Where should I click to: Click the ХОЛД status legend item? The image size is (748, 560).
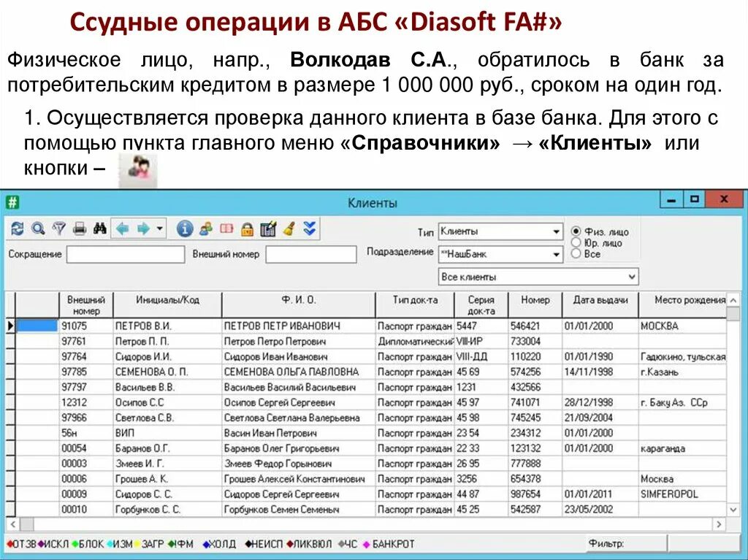(x=219, y=544)
